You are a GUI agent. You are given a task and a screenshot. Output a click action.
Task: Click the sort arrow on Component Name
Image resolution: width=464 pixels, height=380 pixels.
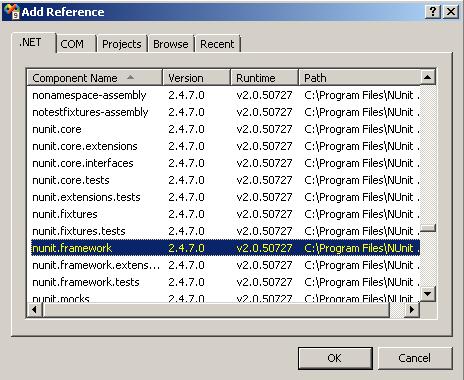tap(130, 77)
